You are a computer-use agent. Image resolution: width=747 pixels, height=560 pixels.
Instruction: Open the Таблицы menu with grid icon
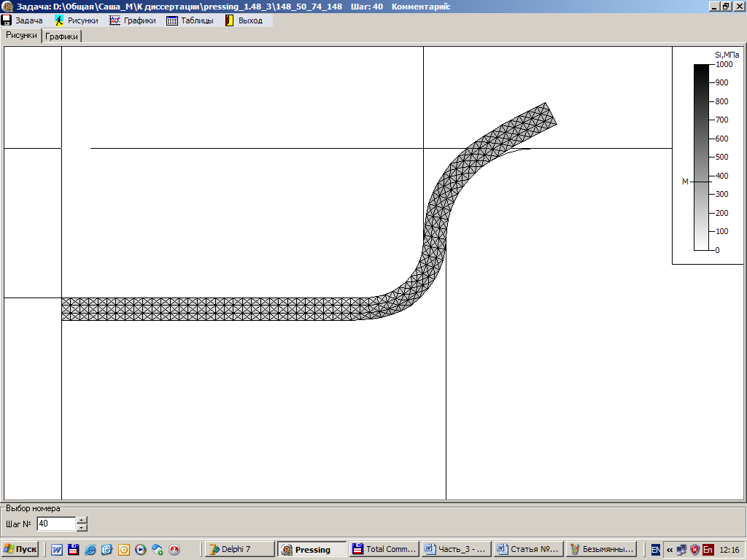click(x=190, y=20)
